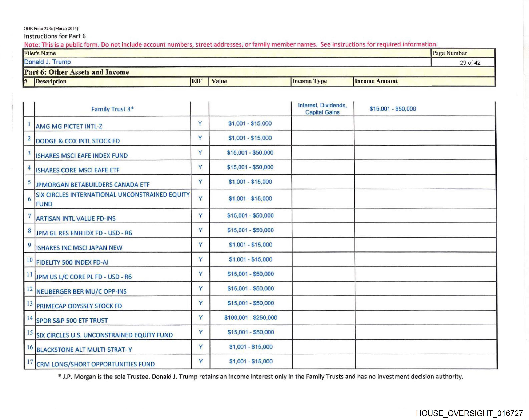
Task: Click the Filer's Name field 'Donald J. Trump'
Action: click(47, 62)
